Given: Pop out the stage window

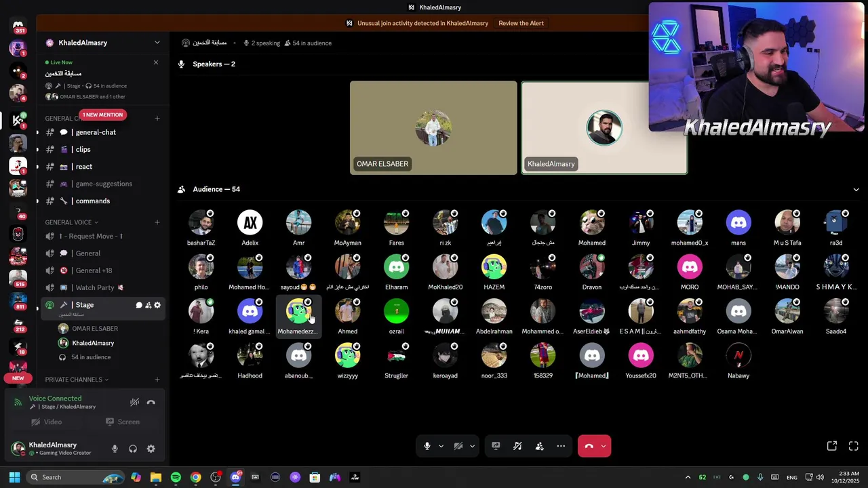Looking at the screenshot, I should point(832,446).
